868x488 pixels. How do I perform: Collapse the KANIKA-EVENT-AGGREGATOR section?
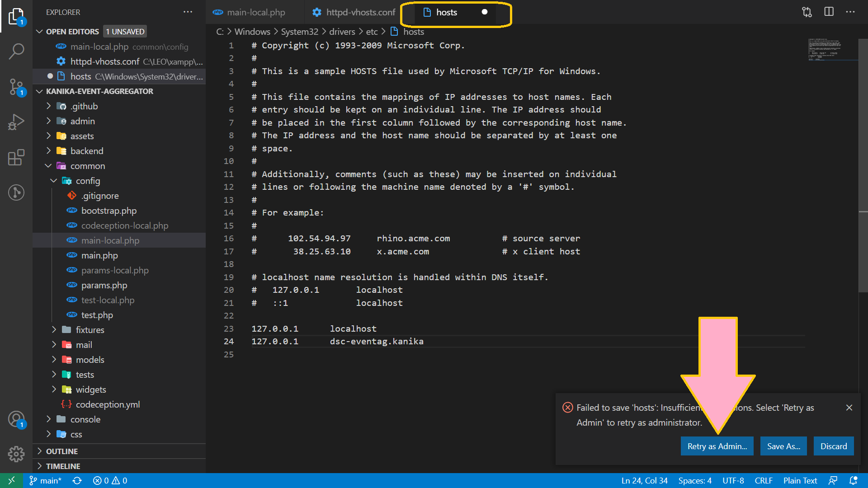pos(39,91)
